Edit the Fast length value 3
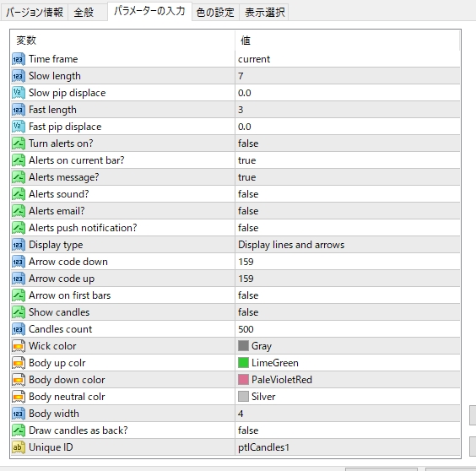This screenshot has height=471, width=476. [348, 110]
